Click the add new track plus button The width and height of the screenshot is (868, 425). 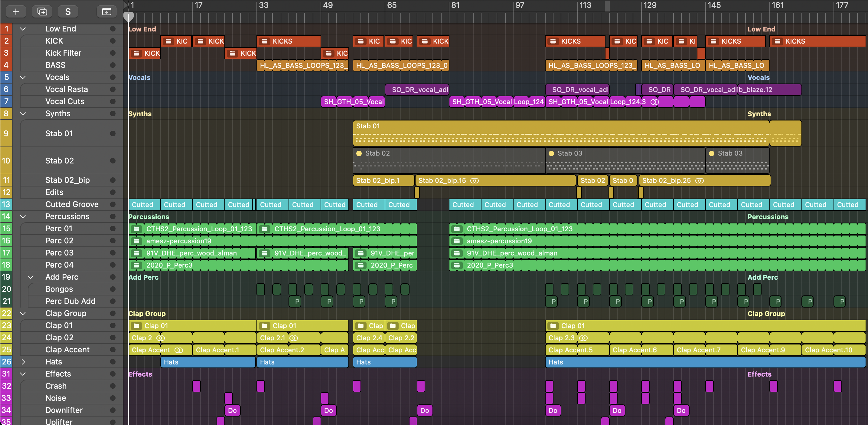[15, 12]
